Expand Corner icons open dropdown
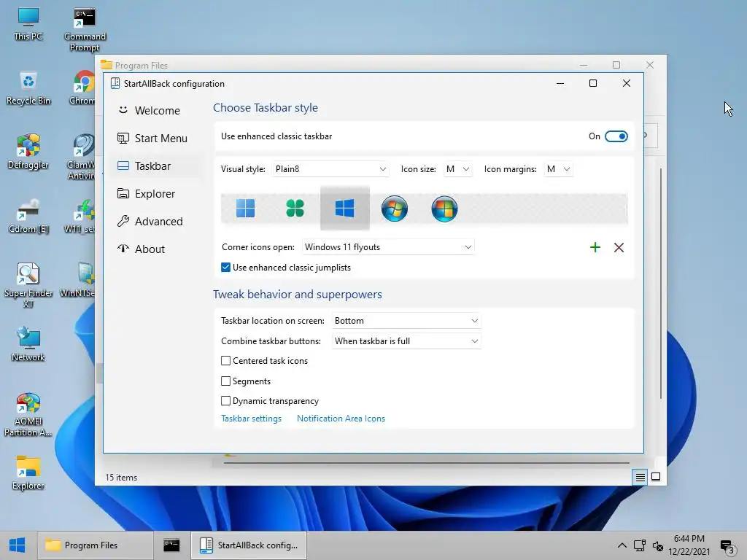747x560 pixels. click(x=388, y=247)
